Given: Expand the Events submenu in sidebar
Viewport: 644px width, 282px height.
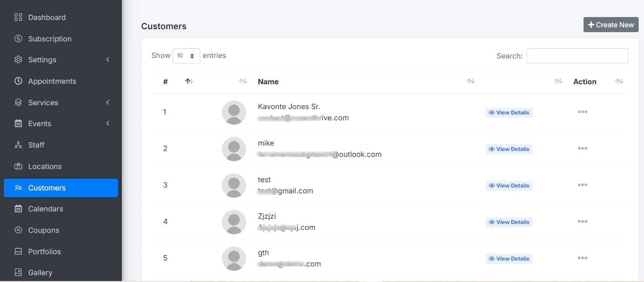Looking at the screenshot, I should (108, 124).
